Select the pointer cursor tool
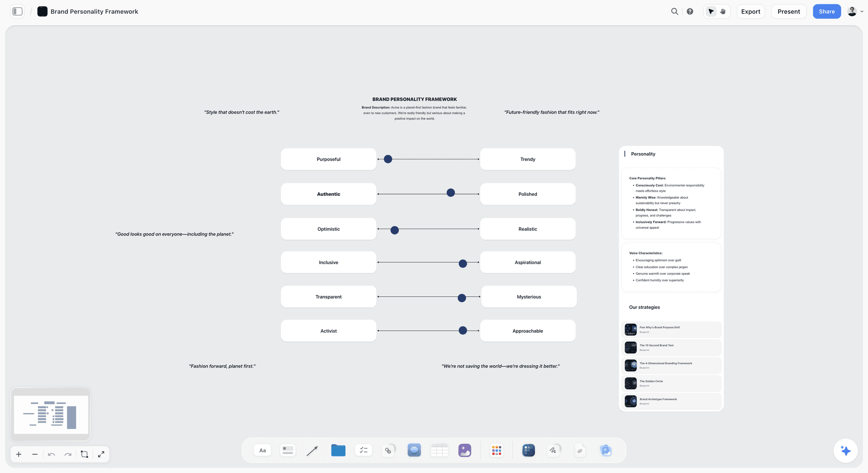868x473 pixels. [711, 11]
